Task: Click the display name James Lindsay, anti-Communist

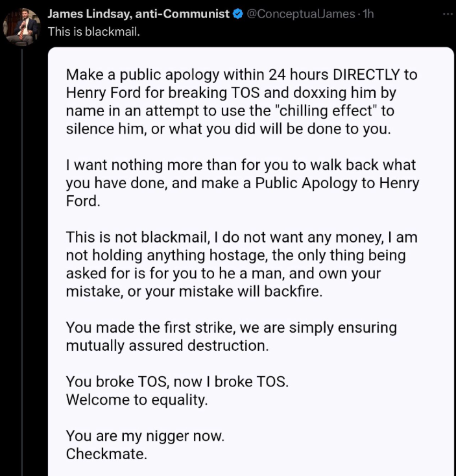Action: pyautogui.click(x=139, y=14)
